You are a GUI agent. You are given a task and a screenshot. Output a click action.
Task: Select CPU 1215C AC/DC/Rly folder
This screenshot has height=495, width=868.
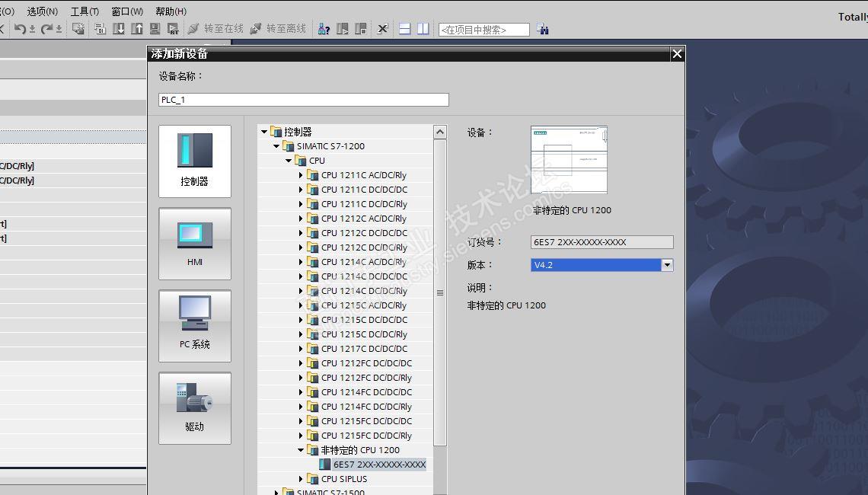tap(364, 305)
